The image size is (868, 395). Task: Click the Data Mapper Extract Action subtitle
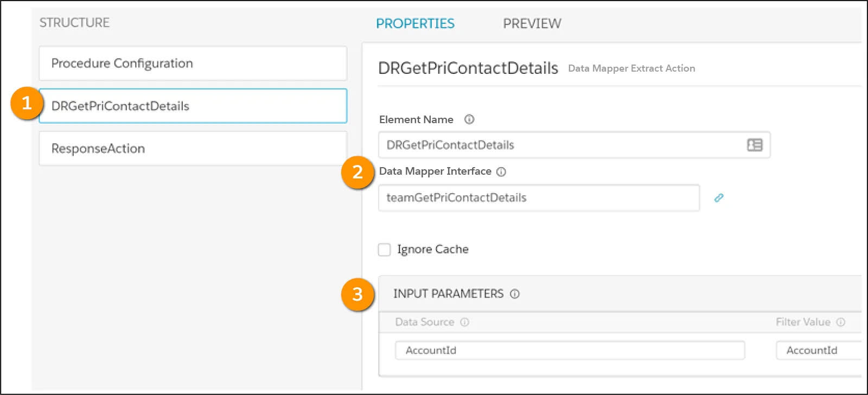click(x=631, y=68)
